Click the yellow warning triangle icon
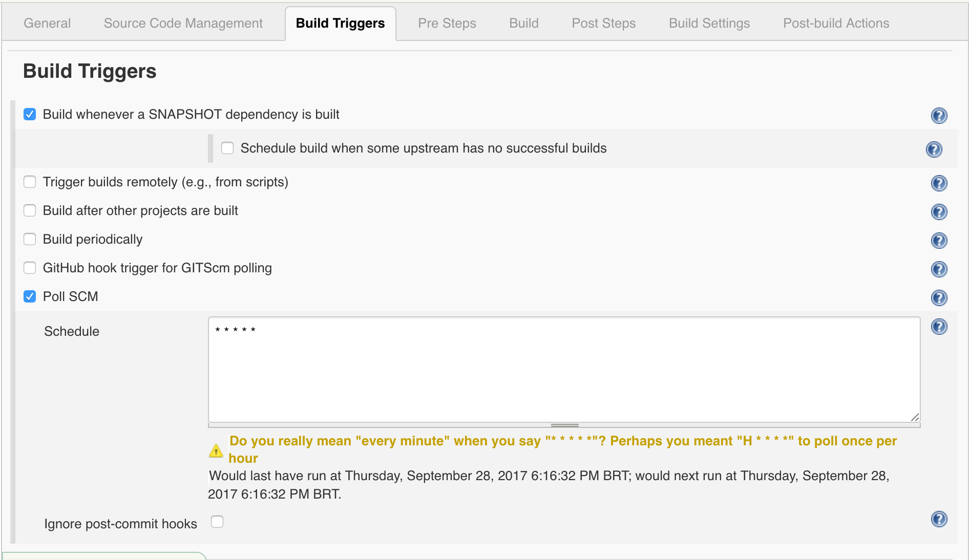969x560 pixels. pos(216,450)
